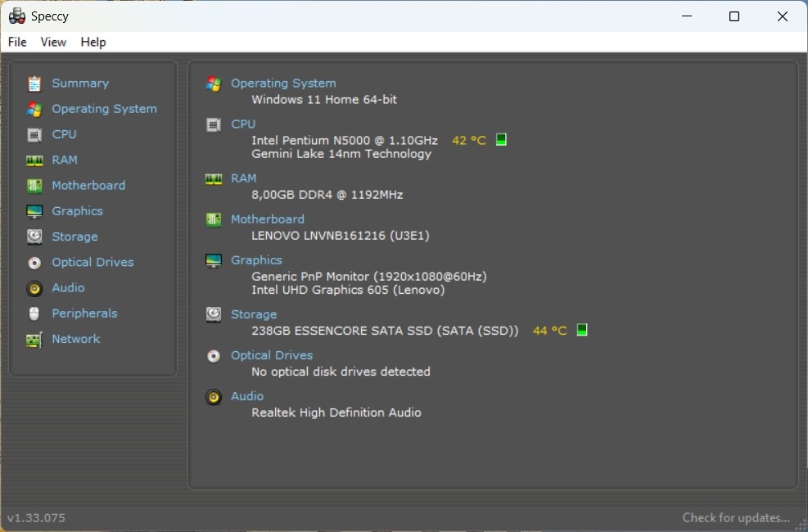Select the Audio icon in the sidebar
The image size is (808, 532).
pyautogui.click(x=34, y=287)
